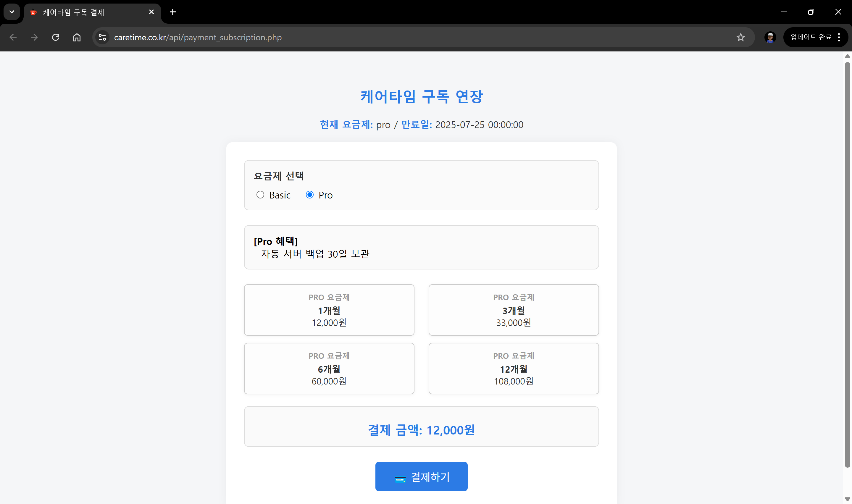Click the caretime favicon on the tab
The height and width of the screenshot is (504, 852).
[33, 12]
